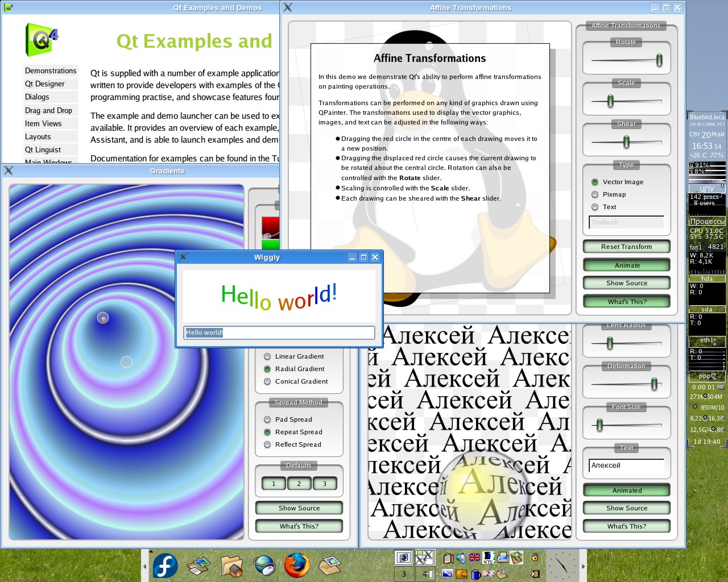
Task: Click the Hello world! text field in Wiggly
Action: tap(279, 332)
